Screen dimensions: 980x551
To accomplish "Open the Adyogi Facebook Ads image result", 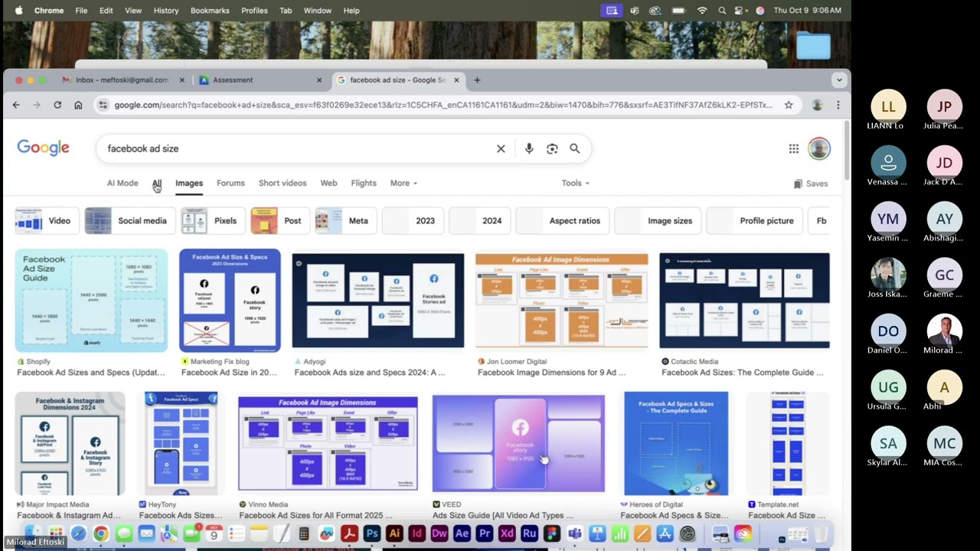I will [x=378, y=301].
